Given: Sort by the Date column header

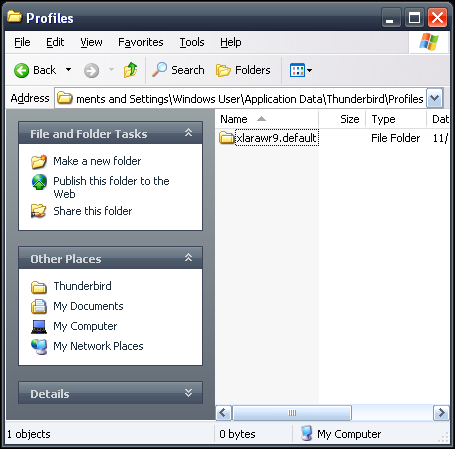Looking at the screenshot, I should click(x=438, y=119).
